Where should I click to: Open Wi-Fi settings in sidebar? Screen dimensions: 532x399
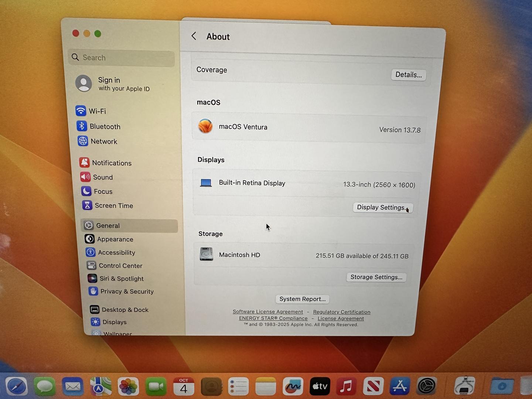pyautogui.click(x=97, y=111)
